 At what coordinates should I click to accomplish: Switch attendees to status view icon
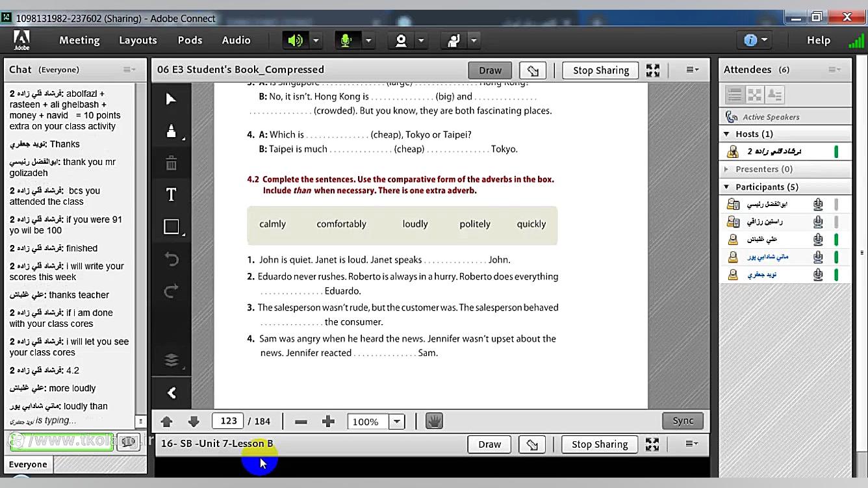tap(774, 95)
